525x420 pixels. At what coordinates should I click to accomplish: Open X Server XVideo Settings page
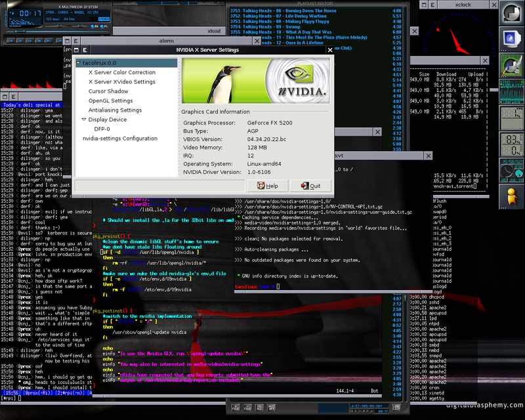pos(122,82)
